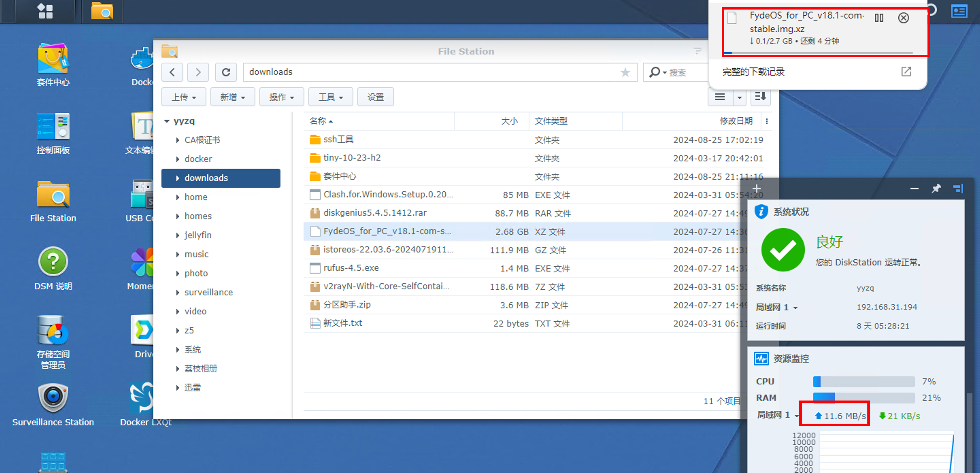Expand the homes folder tree node
The image size is (980, 473).
178,216
